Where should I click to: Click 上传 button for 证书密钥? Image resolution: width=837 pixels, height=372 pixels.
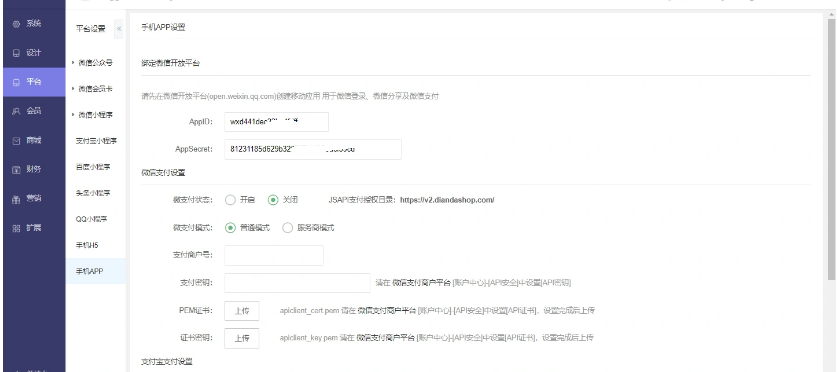pos(242,338)
